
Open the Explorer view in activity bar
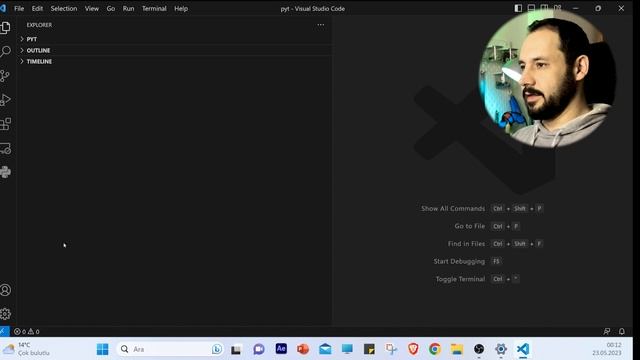click(5, 27)
